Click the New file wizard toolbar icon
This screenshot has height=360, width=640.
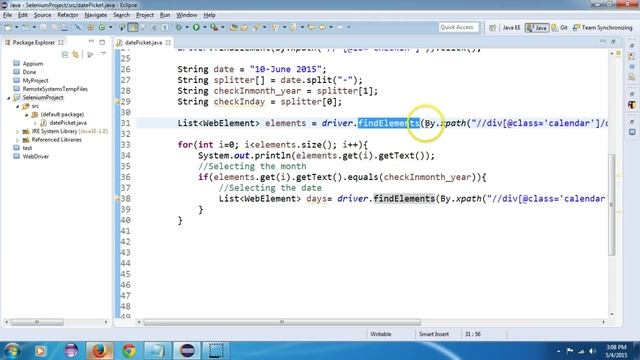[x=8, y=27]
